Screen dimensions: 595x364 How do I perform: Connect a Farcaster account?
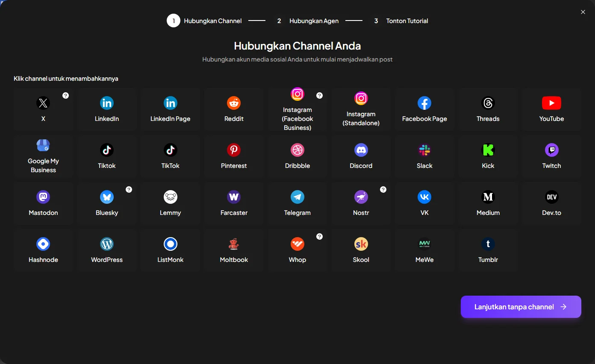pyautogui.click(x=234, y=203)
